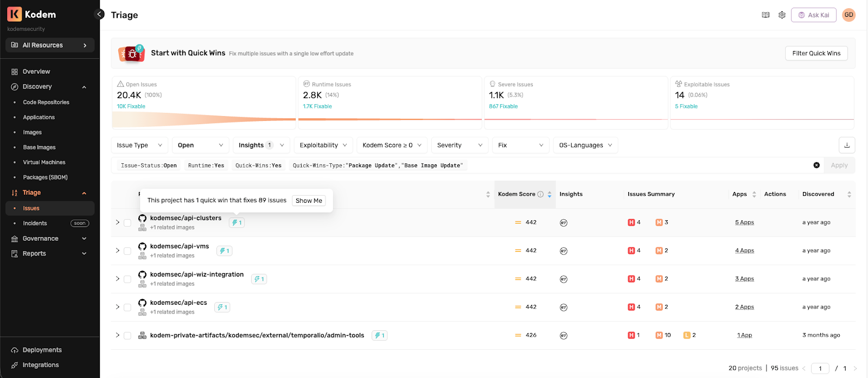Click quick win badge for kodemsec/api-clusters

pos(237,222)
